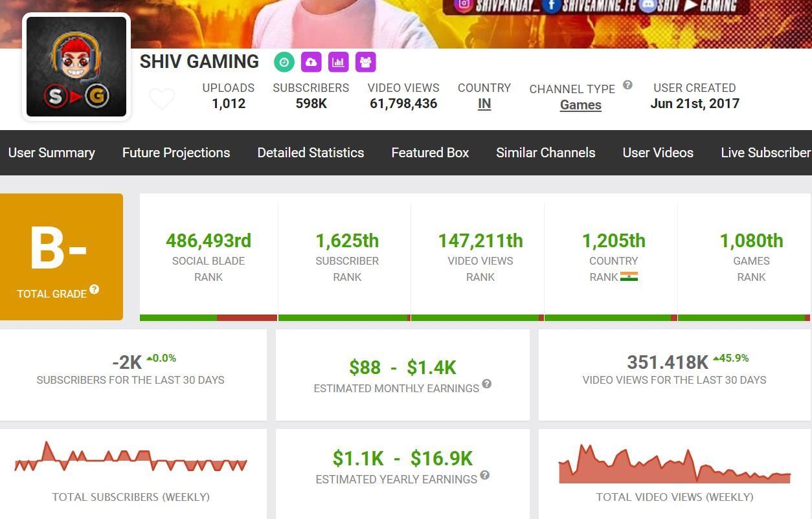
Task: Open the Live Subscriber tab
Action: pos(766,153)
